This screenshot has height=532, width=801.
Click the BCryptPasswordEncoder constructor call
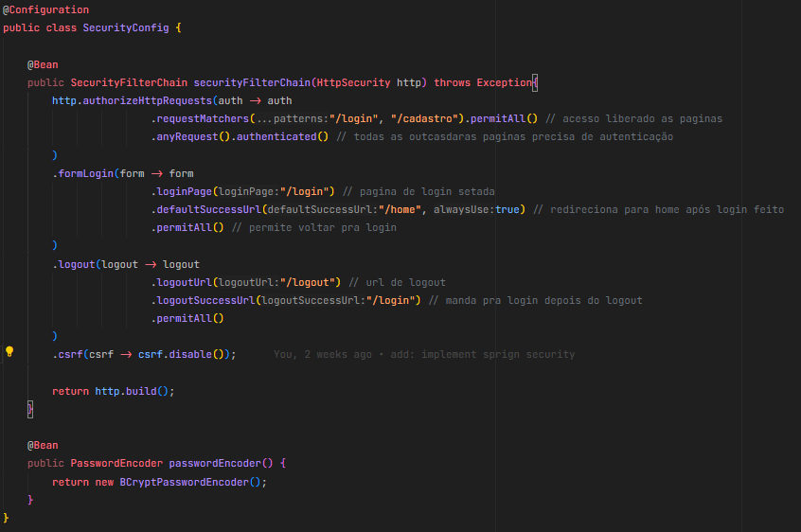tap(189, 482)
